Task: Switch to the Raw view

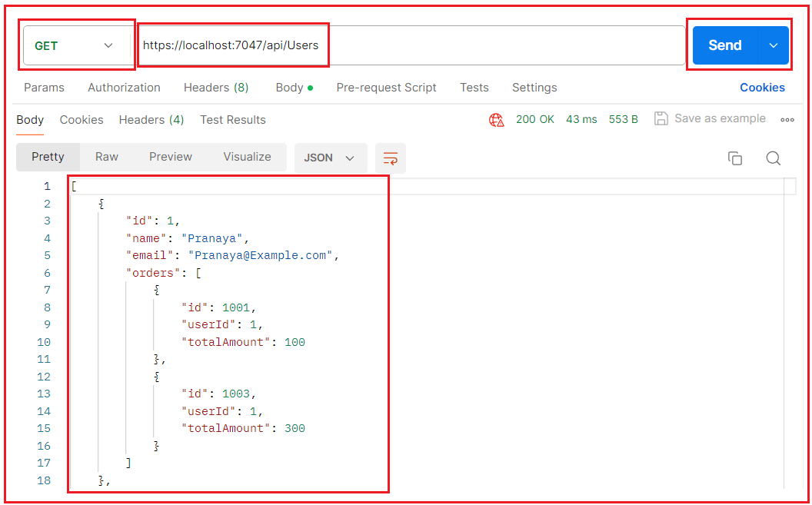Action: point(107,157)
